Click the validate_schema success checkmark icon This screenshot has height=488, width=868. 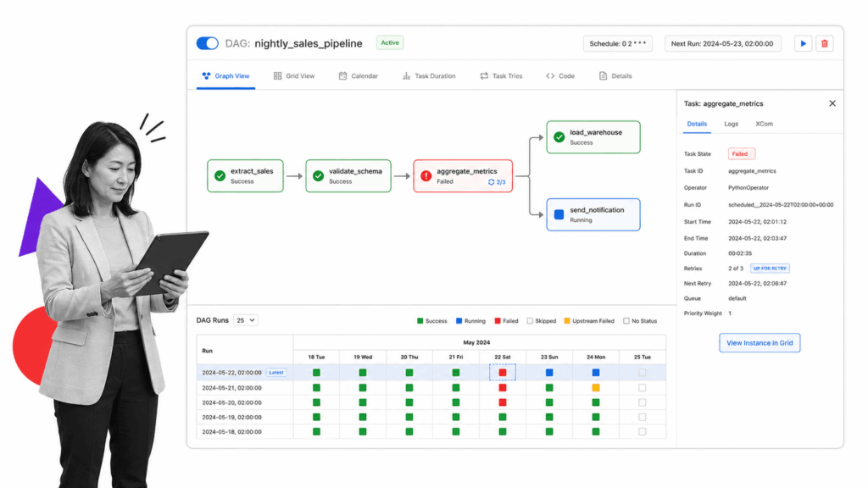(319, 176)
